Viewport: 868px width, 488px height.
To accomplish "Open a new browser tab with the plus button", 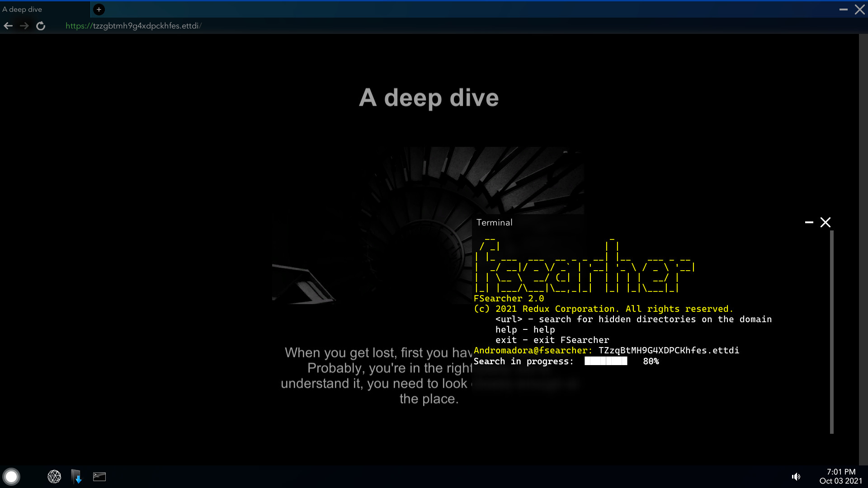I will [x=99, y=9].
